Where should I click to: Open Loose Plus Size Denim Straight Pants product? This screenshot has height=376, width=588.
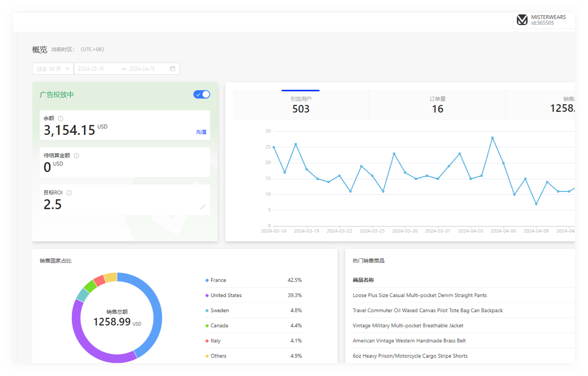pos(419,295)
